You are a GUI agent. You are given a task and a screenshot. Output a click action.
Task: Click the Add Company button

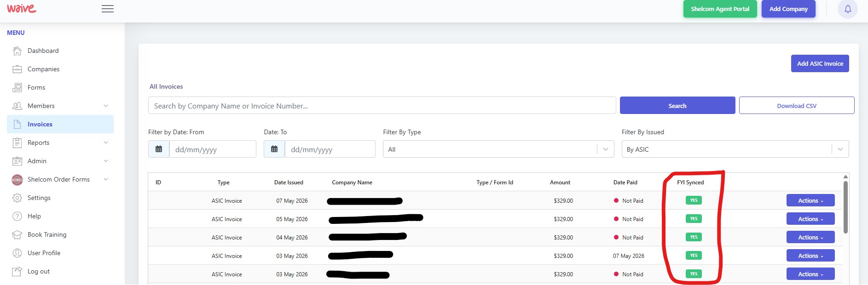788,9
